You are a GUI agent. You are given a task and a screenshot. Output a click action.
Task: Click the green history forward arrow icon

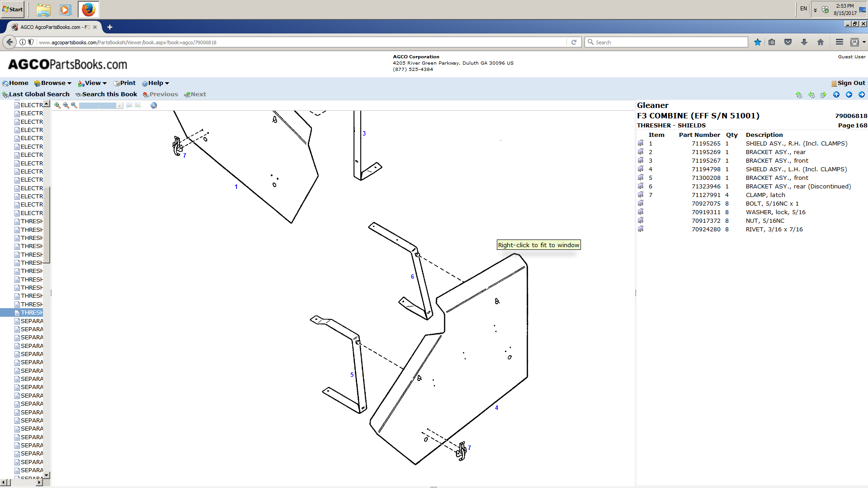[x=823, y=95]
